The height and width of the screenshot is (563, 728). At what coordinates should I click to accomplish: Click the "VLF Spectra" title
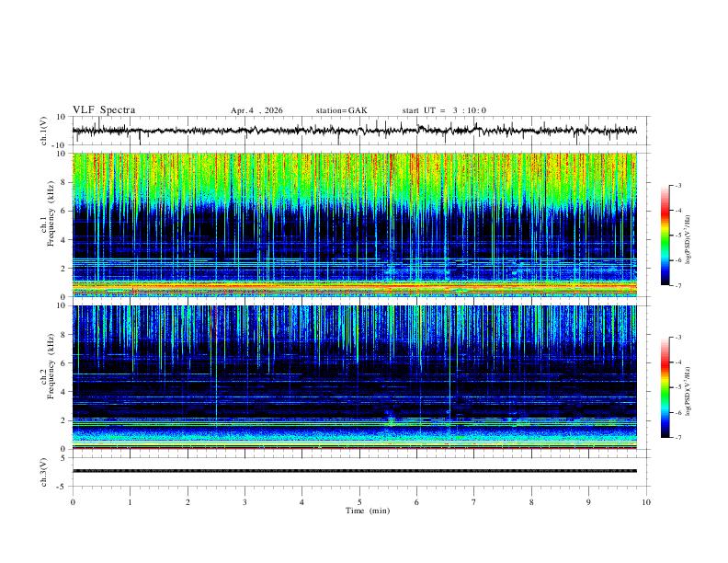pyautogui.click(x=104, y=110)
